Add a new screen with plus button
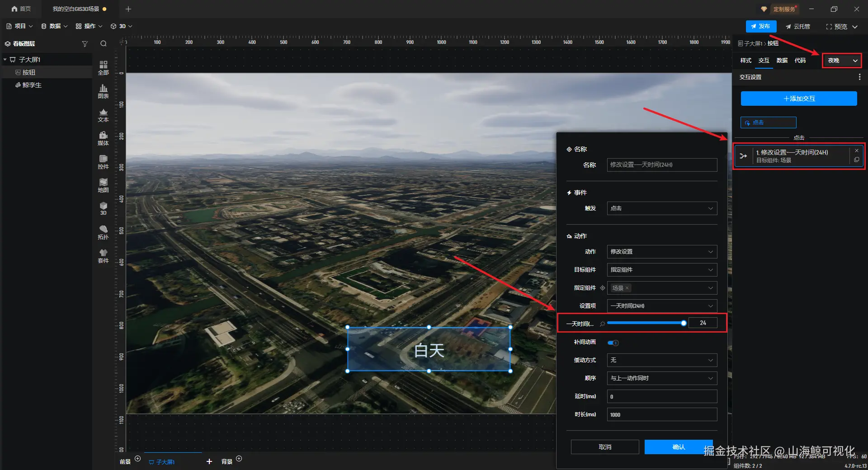The height and width of the screenshot is (470, 868). point(209,461)
